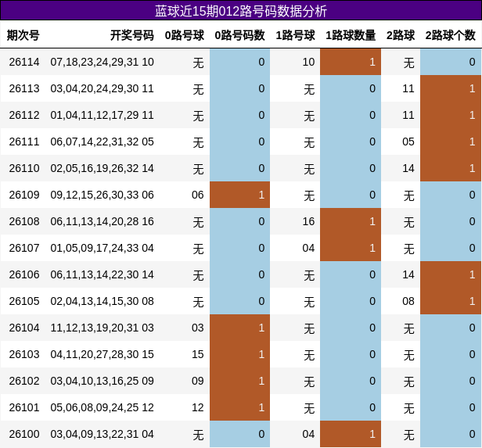Click 0路号球 value 09 in row 26102
This screenshot has height=448, width=482.
click(198, 381)
